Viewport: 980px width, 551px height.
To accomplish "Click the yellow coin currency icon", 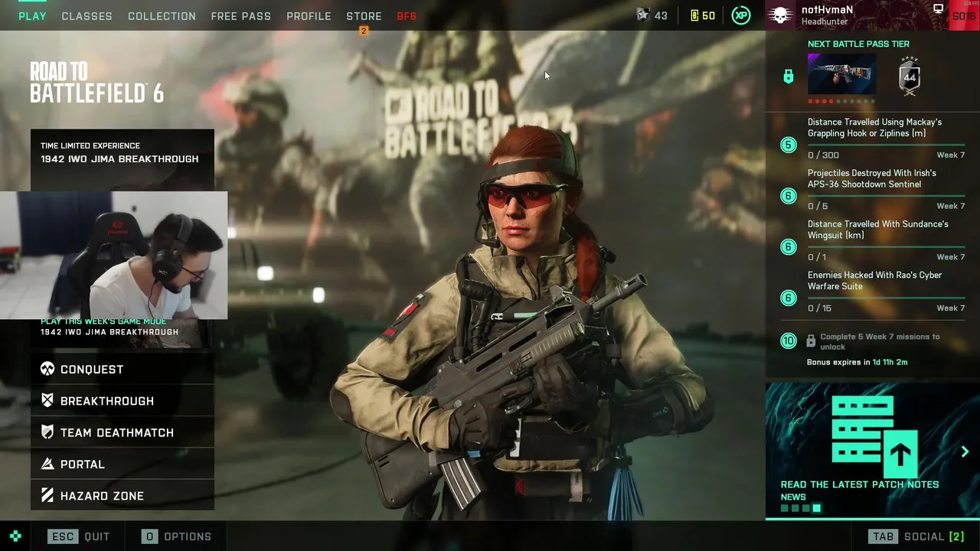I will point(694,15).
